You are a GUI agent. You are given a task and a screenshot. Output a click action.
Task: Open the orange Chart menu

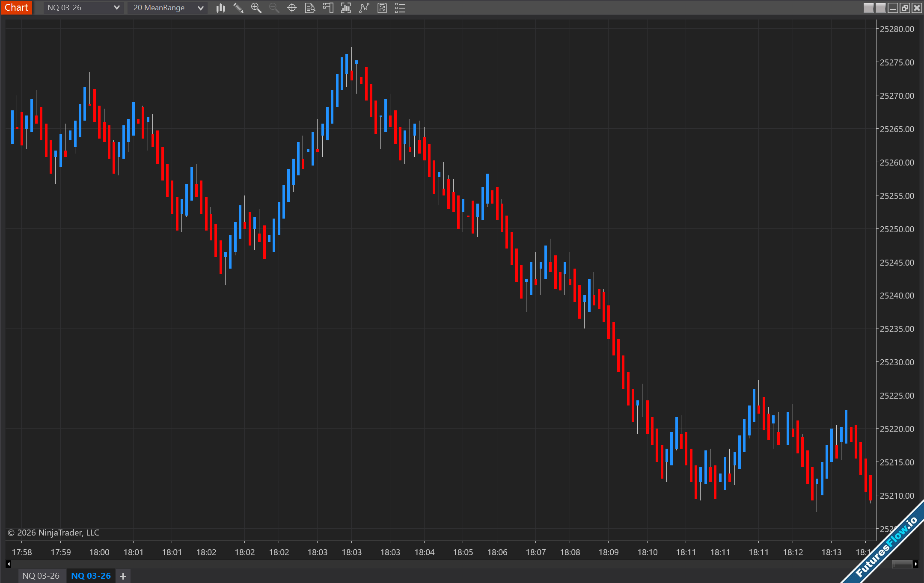(16, 7)
